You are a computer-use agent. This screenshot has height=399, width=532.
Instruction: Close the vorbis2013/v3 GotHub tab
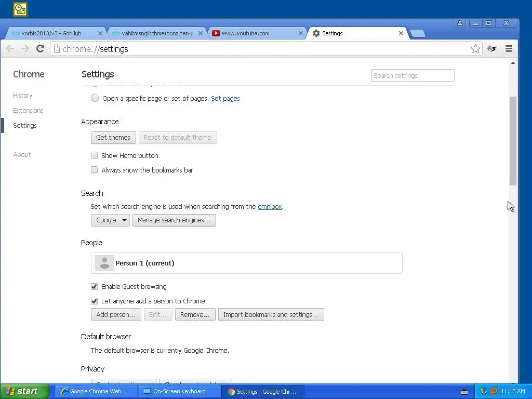[x=100, y=33]
